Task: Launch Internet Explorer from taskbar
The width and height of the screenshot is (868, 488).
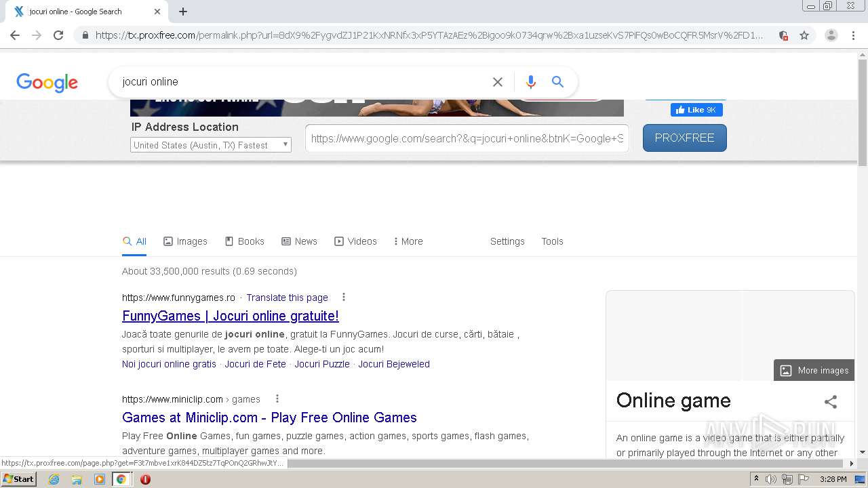Action: click(54, 479)
